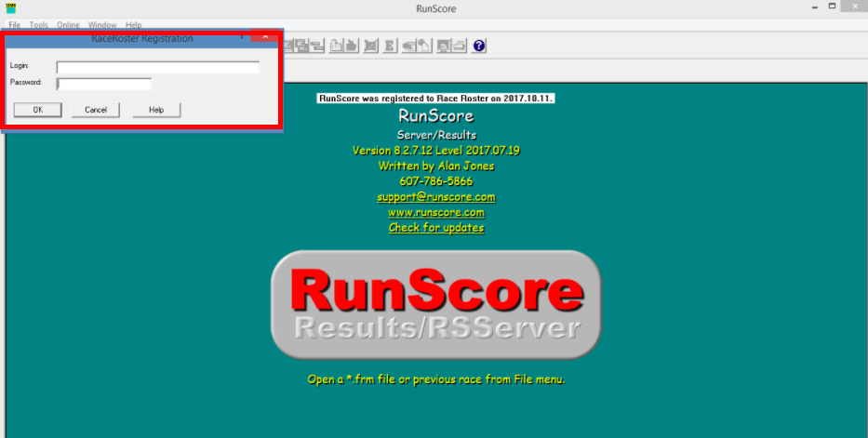Click the printer icon in the toolbar
The height and width of the screenshot is (438, 868).
point(461,46)
